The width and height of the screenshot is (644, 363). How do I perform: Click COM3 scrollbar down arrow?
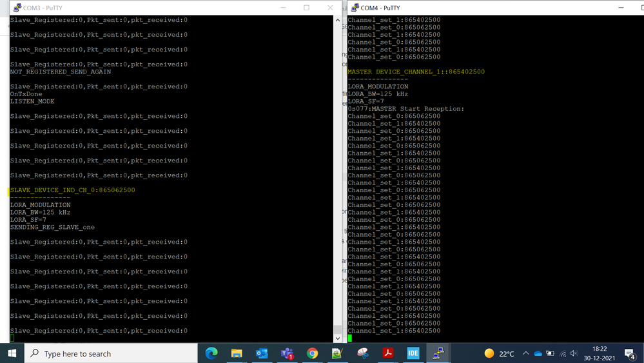point(338,338)
